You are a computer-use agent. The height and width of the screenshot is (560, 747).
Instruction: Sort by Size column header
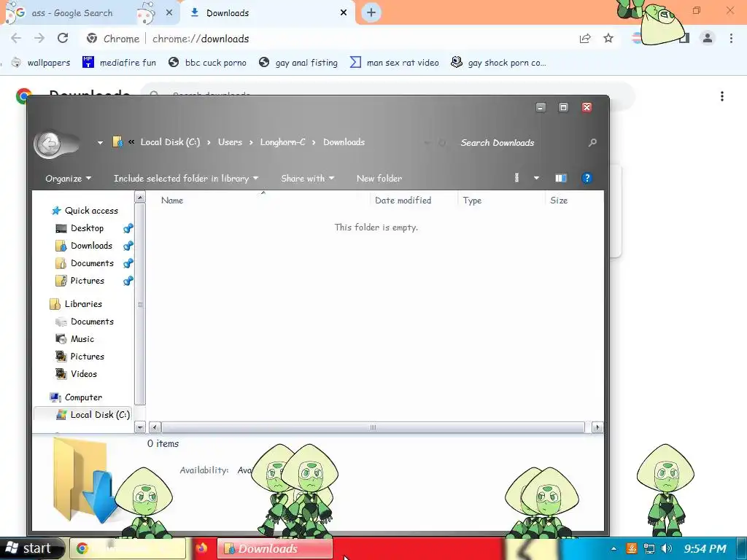pos(559,201)
